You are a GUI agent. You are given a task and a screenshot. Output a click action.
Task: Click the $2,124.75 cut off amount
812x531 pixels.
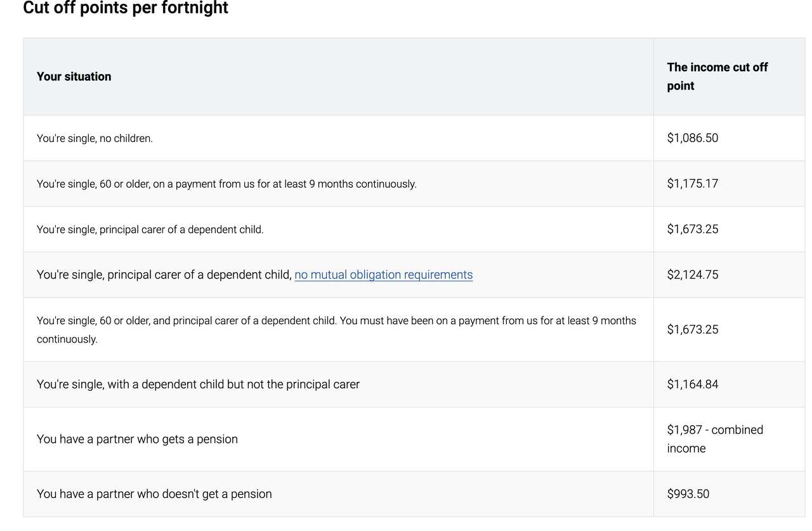(x=692, y=275)
